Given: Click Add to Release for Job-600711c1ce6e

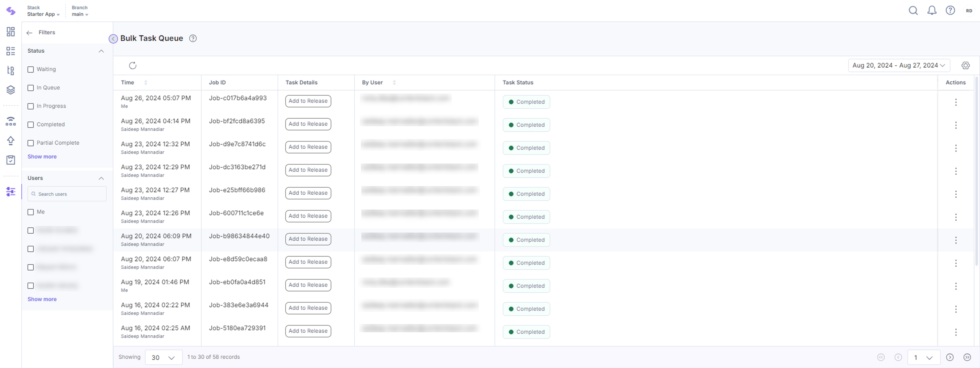Looking at the screenshot, I should click(x=308, y=216).
